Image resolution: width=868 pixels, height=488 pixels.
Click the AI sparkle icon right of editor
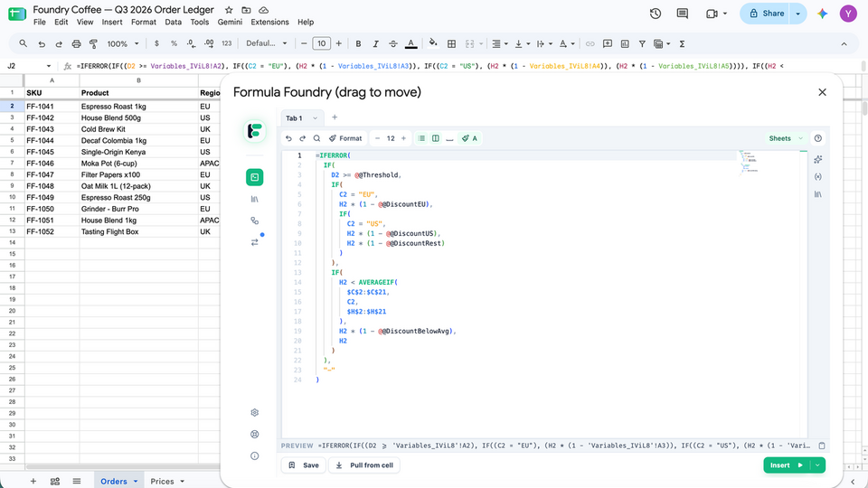point(818,159)
